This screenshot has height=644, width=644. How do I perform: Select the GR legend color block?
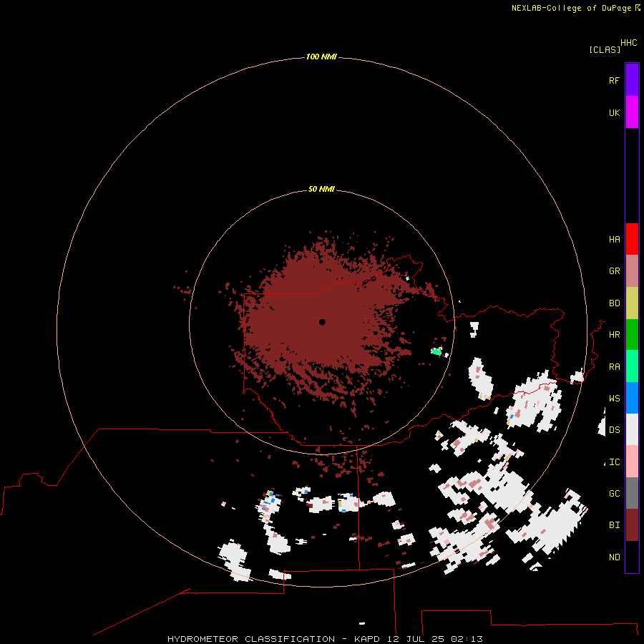click(x=632, y=271)
